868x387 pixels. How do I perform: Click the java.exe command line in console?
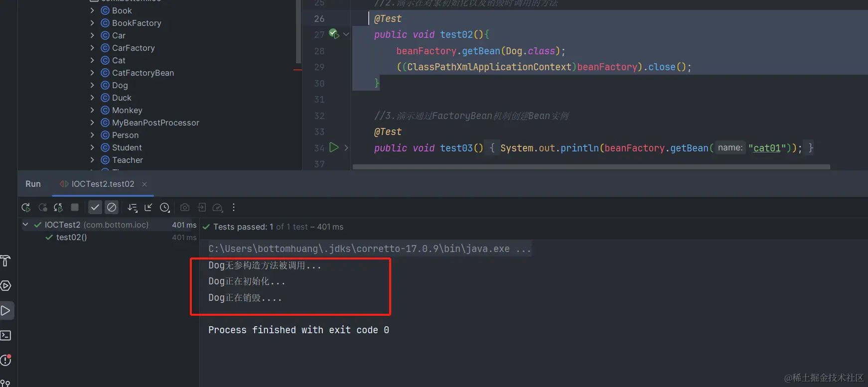(x=369, y=249)
